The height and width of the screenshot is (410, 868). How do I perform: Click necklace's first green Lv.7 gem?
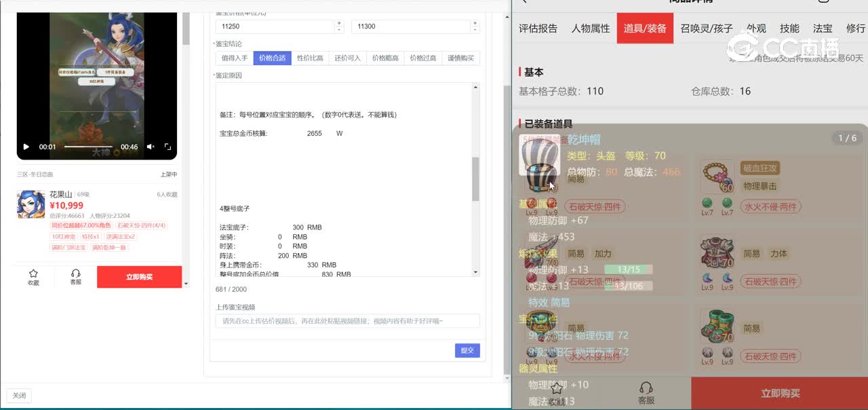[707, 203]
